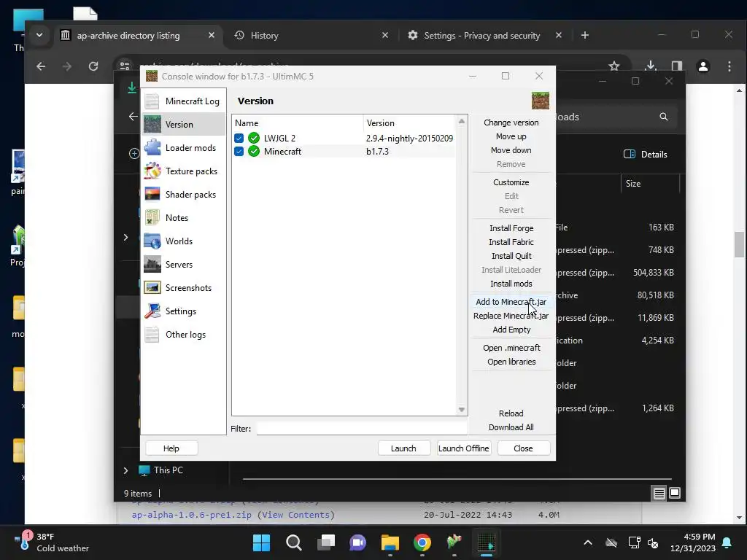
Task: Open the Notes page
Action: pos(183,217)
